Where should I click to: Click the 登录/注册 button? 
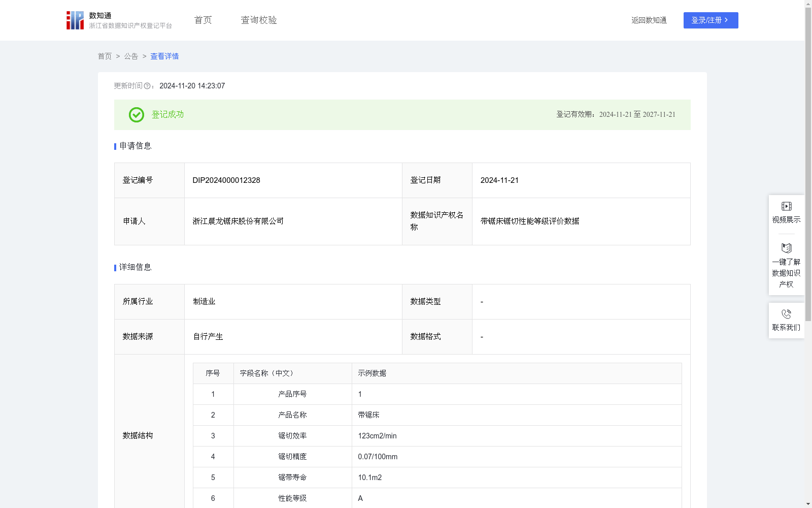click(x=710, y=20)
